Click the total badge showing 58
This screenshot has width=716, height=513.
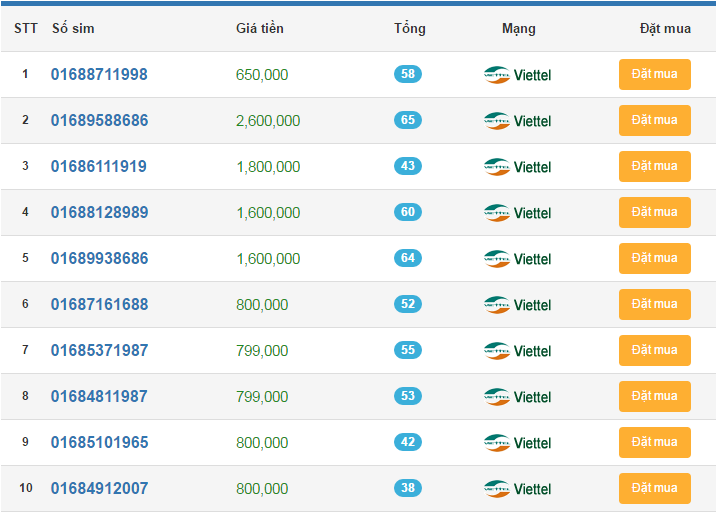(408, 74)
